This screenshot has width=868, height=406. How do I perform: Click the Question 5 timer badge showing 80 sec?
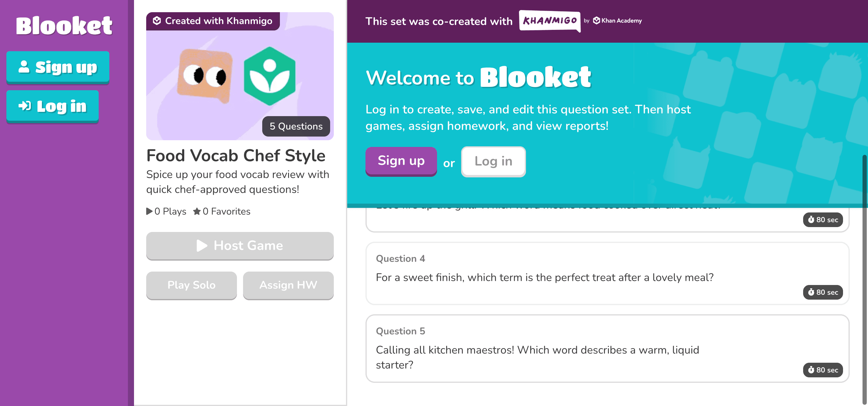[x=823, y=370]
